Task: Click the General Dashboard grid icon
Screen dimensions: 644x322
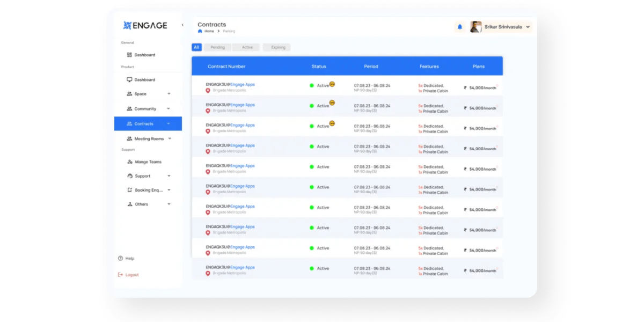Action: coord(129,55)
